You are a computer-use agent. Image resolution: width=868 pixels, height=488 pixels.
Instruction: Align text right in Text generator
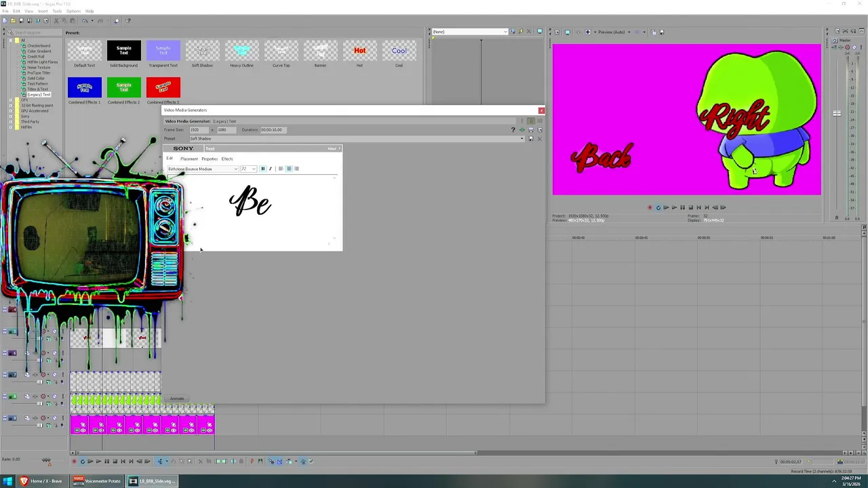(296, 169)
